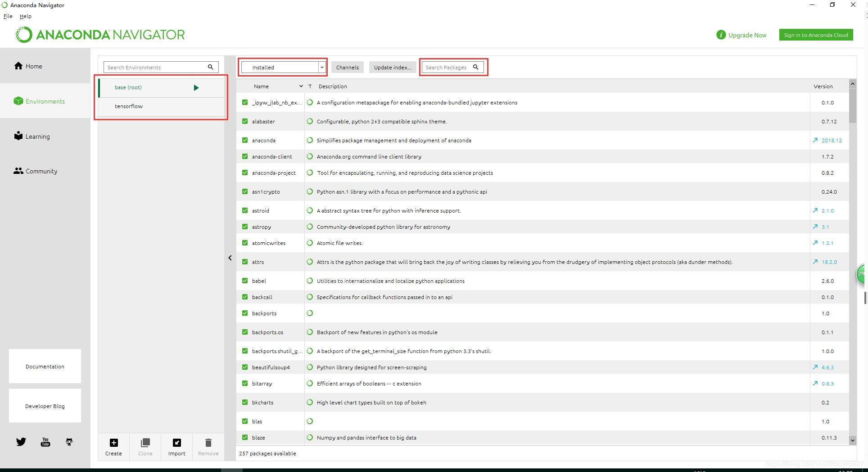Screen dimensions: 868x472
Task: Click the upgrade arrow for anaconda 2018.12
Action: click(815, 141)
